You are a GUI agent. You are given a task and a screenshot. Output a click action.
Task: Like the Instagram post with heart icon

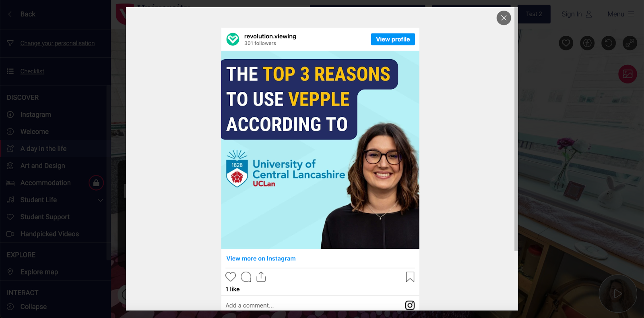coord(231,277)
